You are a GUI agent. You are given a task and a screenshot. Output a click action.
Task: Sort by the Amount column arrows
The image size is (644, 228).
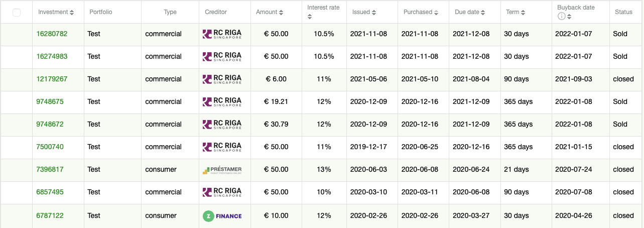(281, 13)
